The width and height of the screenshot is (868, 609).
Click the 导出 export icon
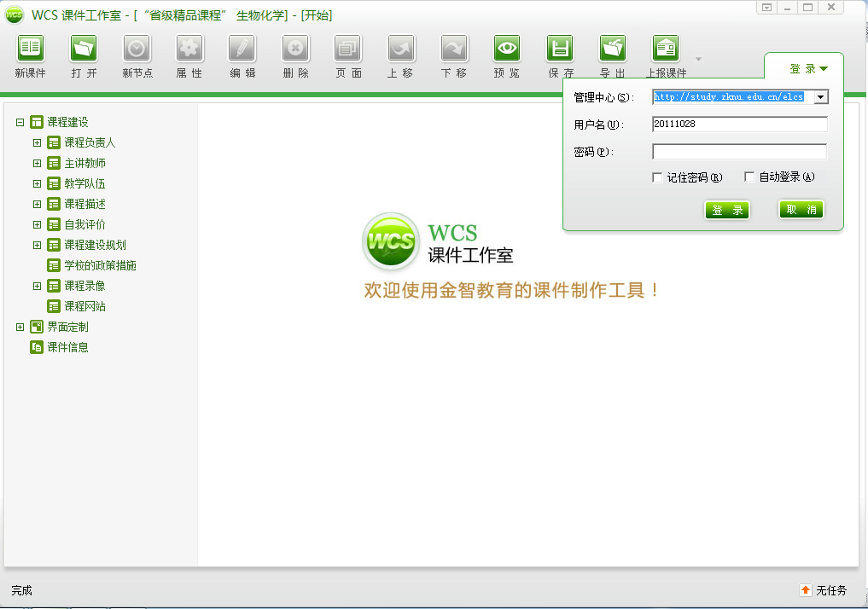(613, 48)
